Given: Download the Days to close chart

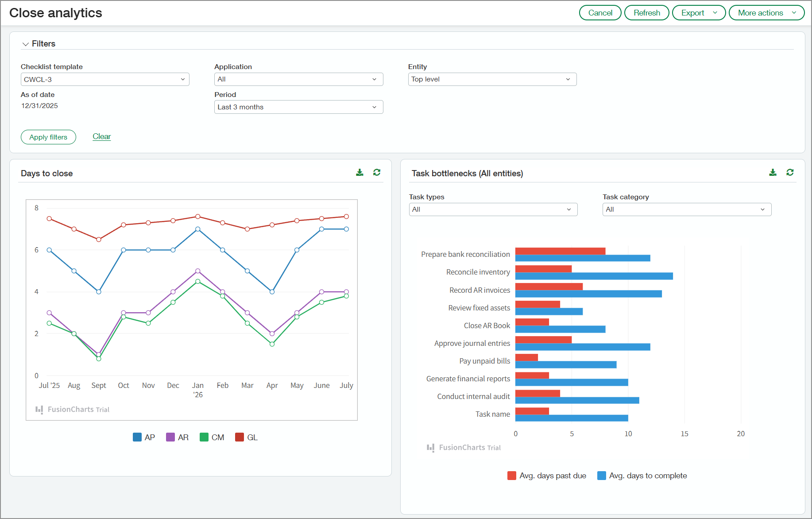Looking at the screenshot, I should (360, 172).
